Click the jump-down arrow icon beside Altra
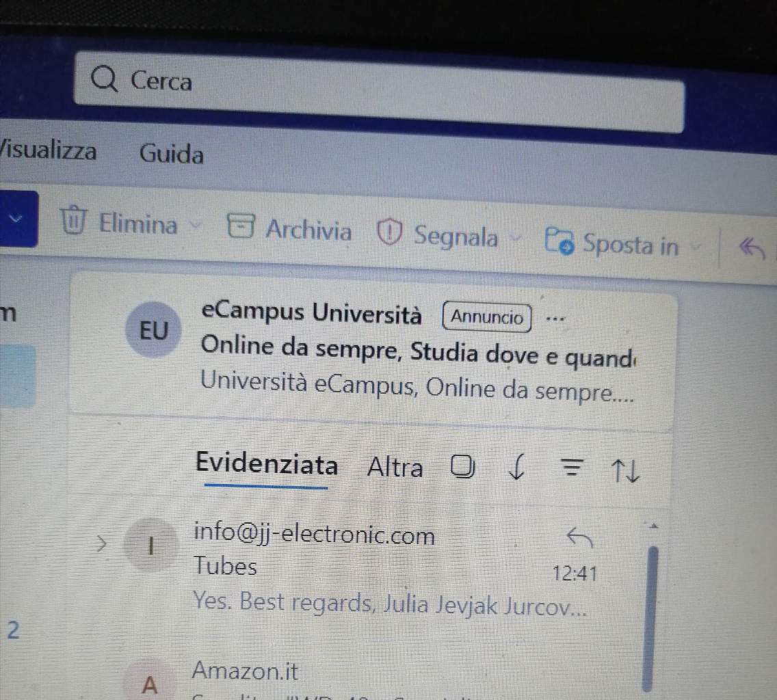777x700 pixels. click(x=517, y=467)
